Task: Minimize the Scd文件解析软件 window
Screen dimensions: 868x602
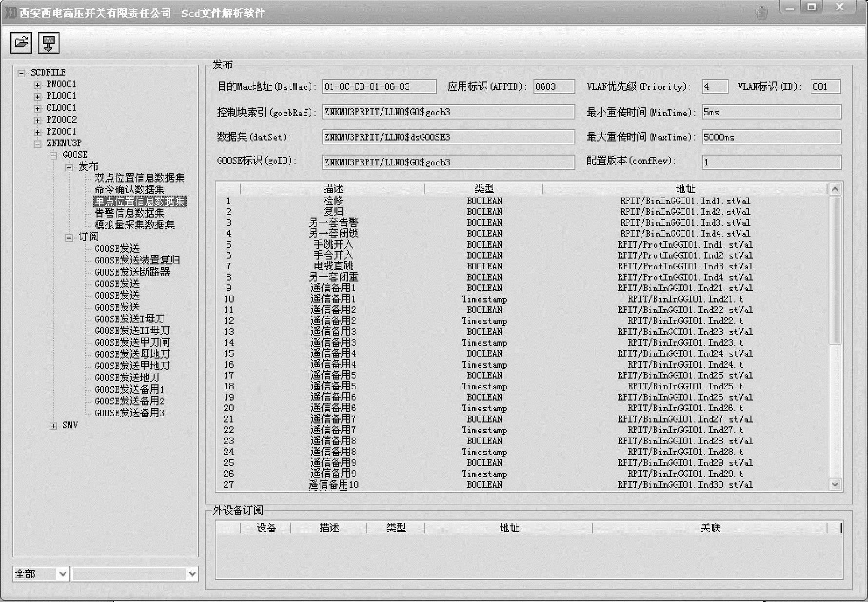Action: tap(789, 7)
